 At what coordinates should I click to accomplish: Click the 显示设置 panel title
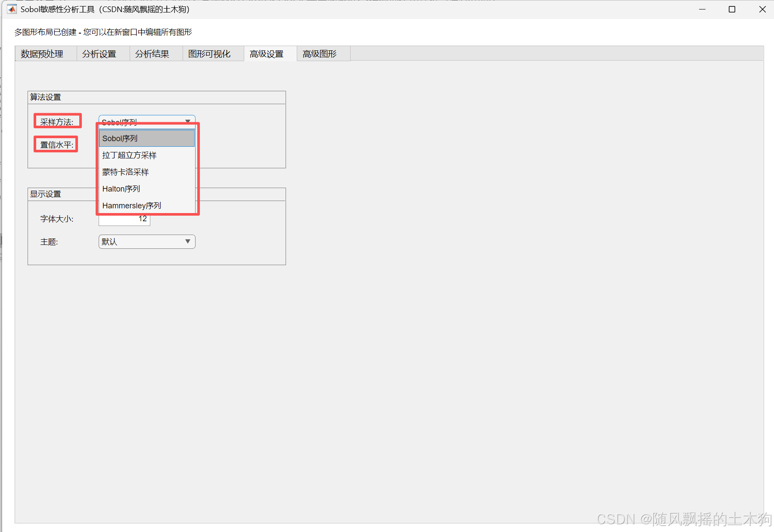(46, 194)
